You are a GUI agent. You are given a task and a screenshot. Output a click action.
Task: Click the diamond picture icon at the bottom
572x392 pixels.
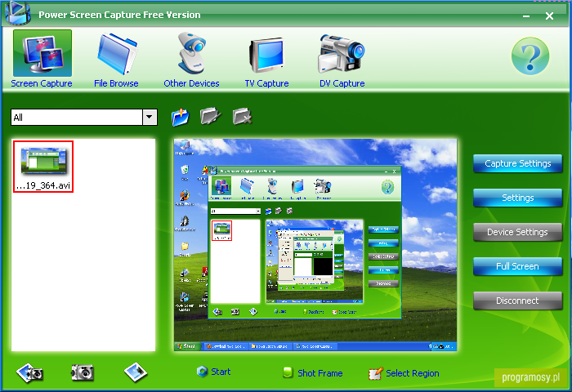[x=136, y=372]
